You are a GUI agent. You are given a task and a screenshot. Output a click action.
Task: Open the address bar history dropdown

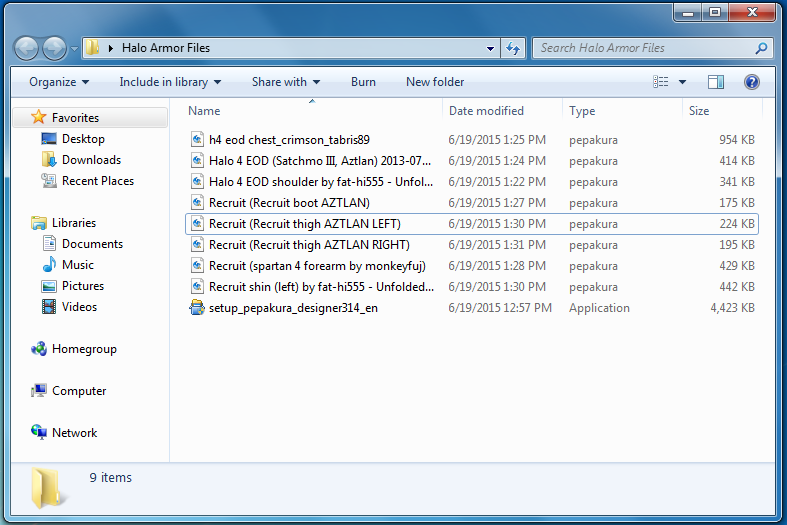point(490,49)
